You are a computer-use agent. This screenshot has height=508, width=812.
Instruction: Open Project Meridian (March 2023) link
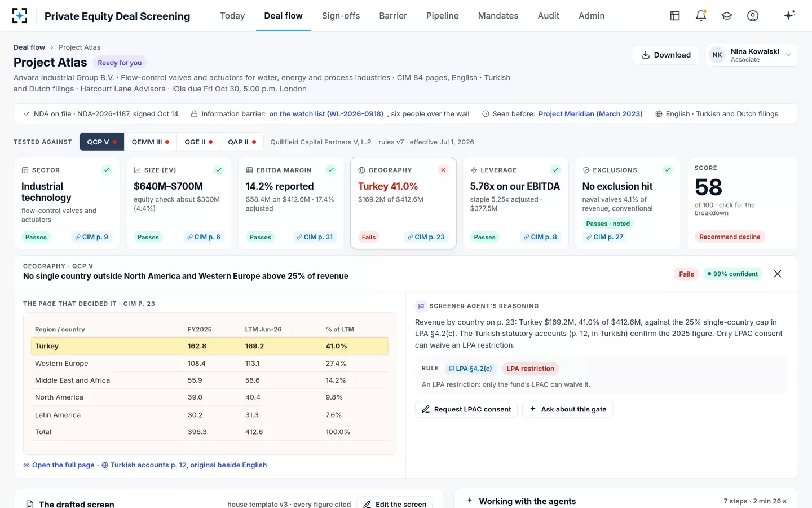pos(590,114)
